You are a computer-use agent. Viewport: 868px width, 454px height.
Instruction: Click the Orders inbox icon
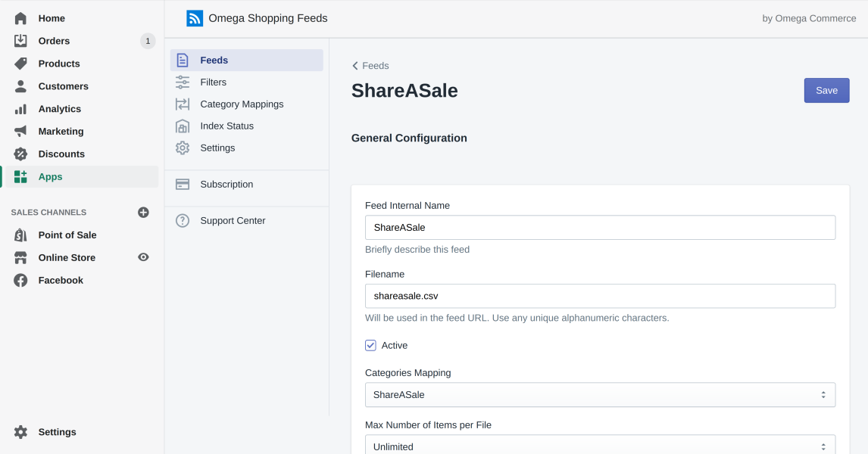point(20,41)
